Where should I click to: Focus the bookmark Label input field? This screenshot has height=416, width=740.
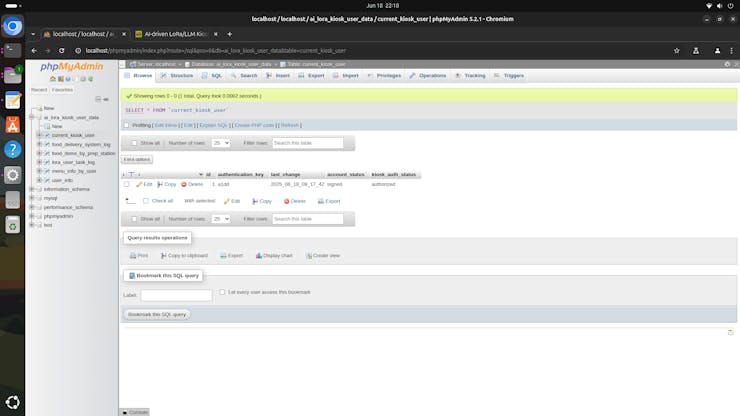(x=177, y=295)
